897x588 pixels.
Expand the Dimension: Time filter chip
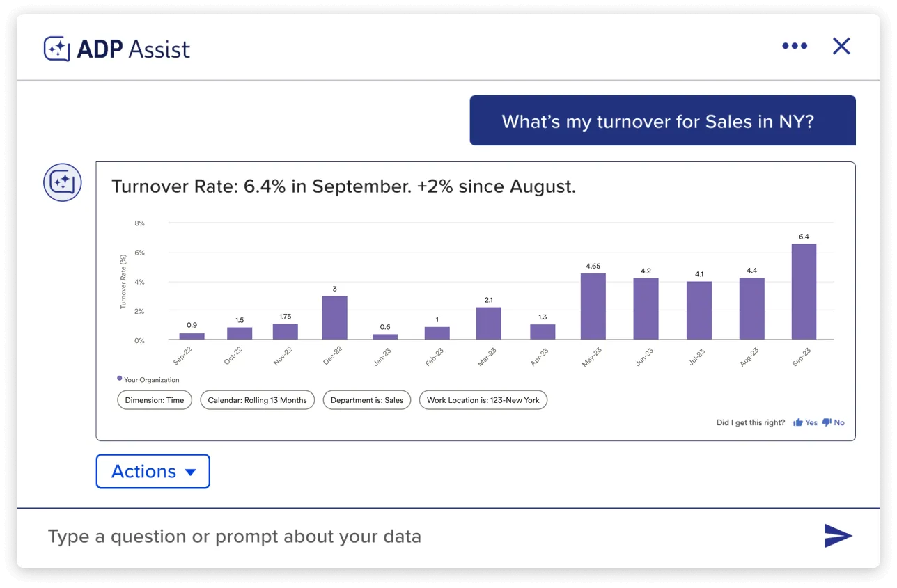click(x=154, y=399)
